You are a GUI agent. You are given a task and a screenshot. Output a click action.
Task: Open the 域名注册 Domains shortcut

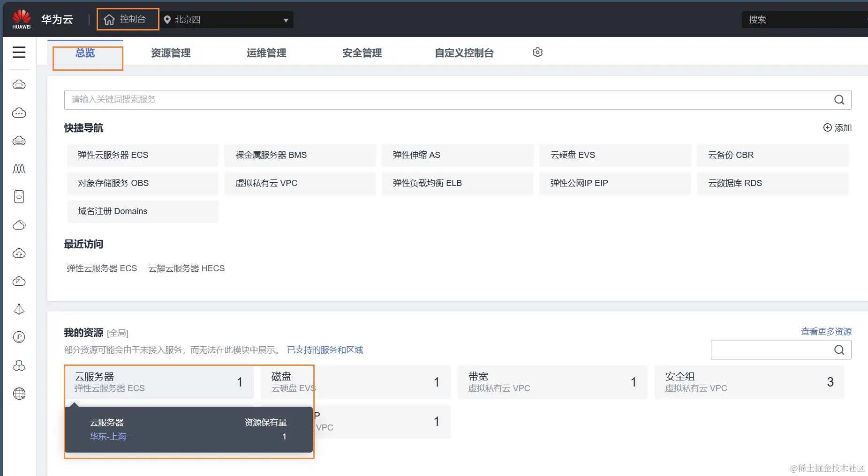(x=143, y=211)
